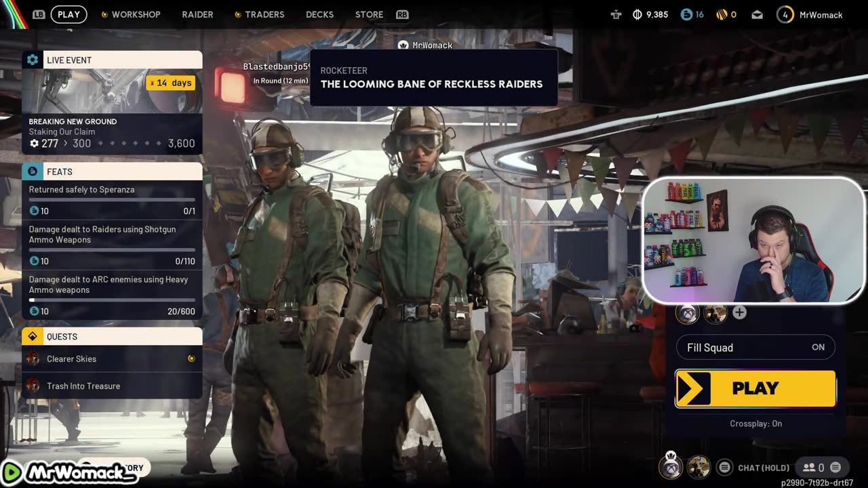868x488 pixels.
Task: Click the Rocketeer loading tip banner
Action: pos(434,77)
